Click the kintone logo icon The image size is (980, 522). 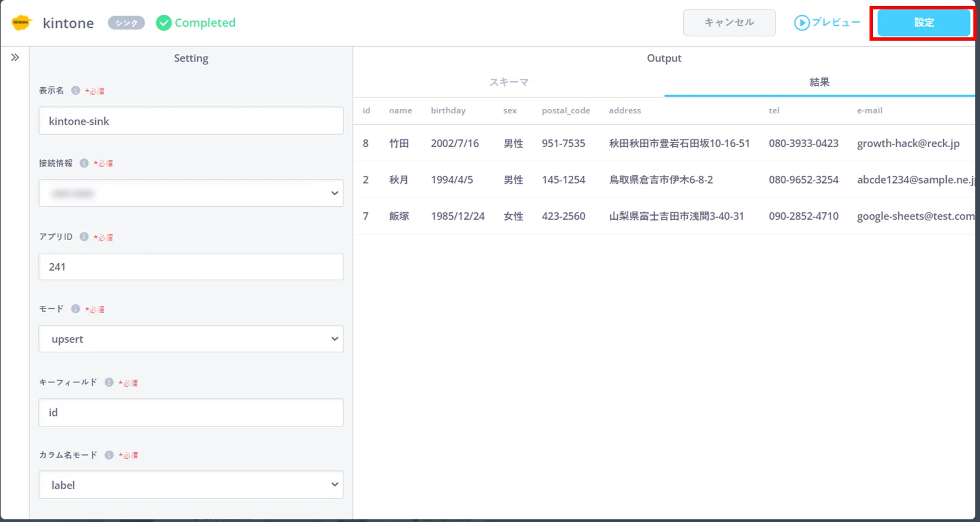coord(21,23)
